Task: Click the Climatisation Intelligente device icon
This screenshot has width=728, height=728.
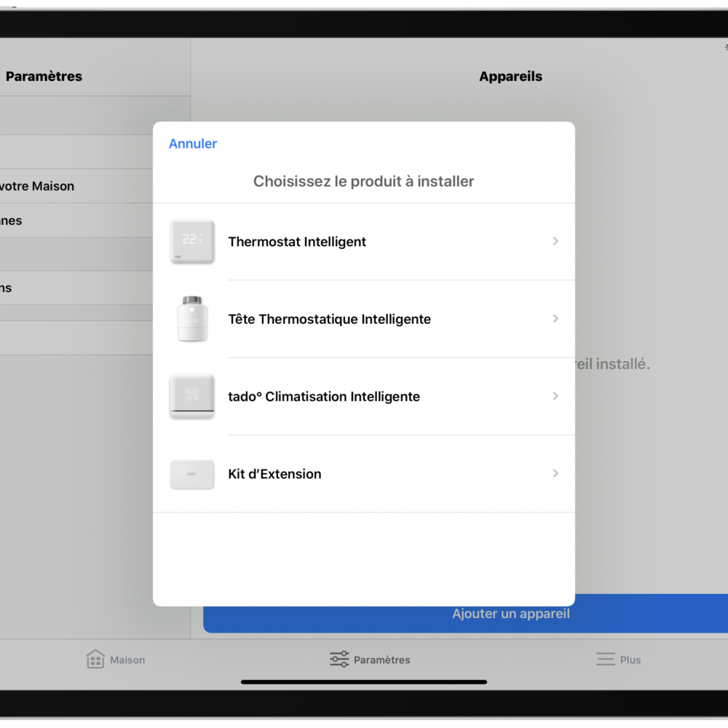Action: pos(191,396)
